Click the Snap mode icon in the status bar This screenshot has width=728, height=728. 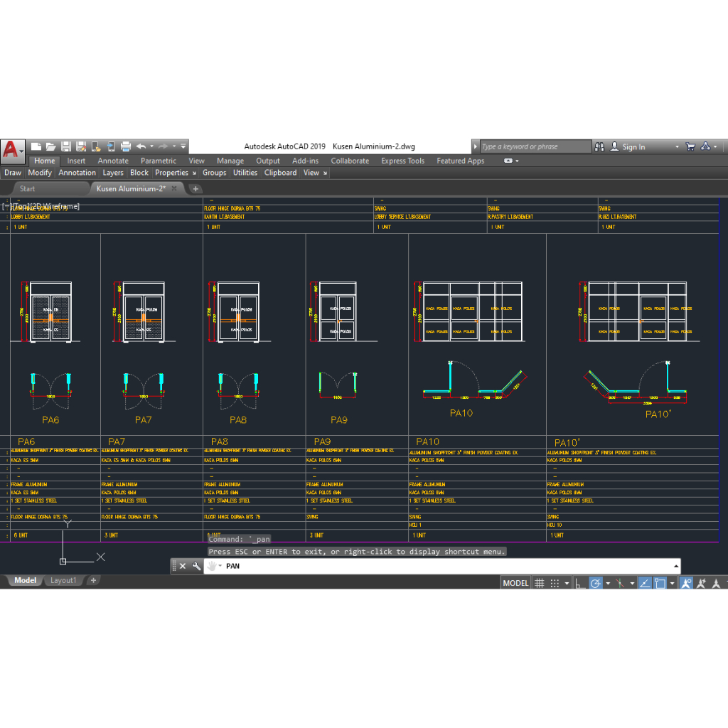pos(553,582)
